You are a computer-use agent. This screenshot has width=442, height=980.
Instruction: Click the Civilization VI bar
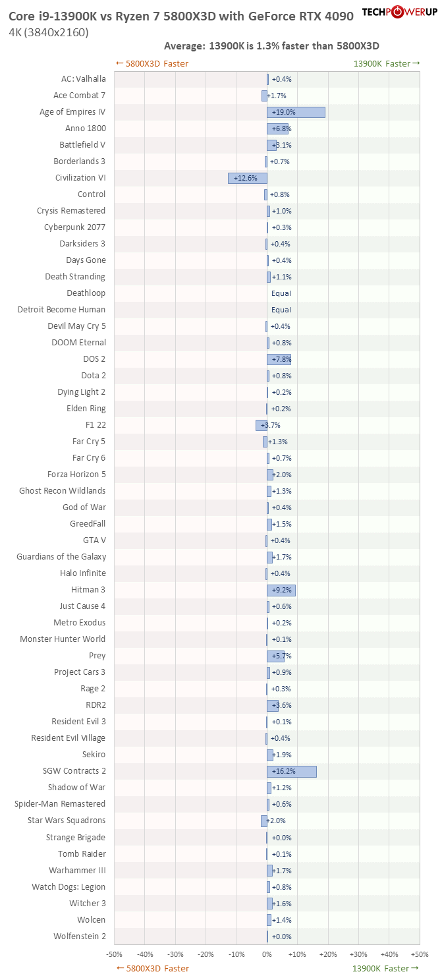pyautogui.click(x=248, y=178)
